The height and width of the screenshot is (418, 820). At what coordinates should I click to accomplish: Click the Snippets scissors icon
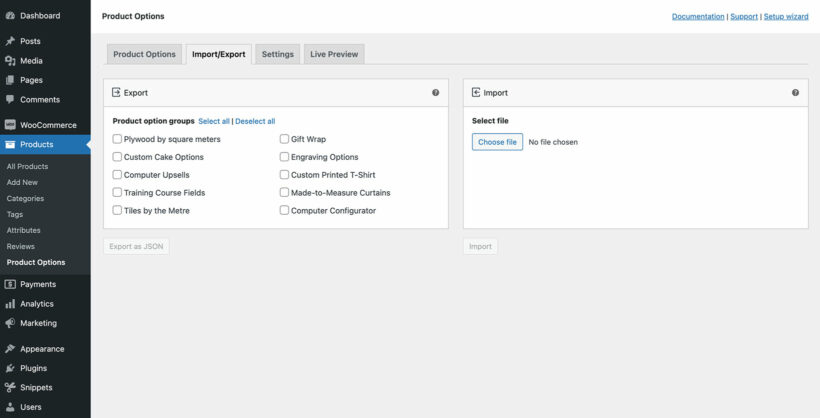click(9, 388)
